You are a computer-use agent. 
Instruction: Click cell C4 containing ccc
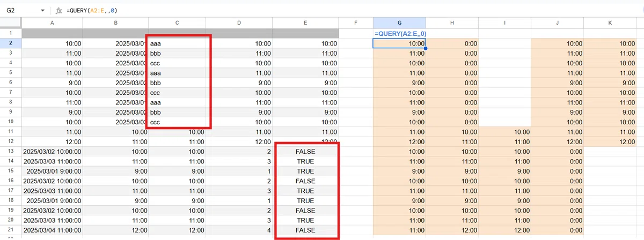178,63
